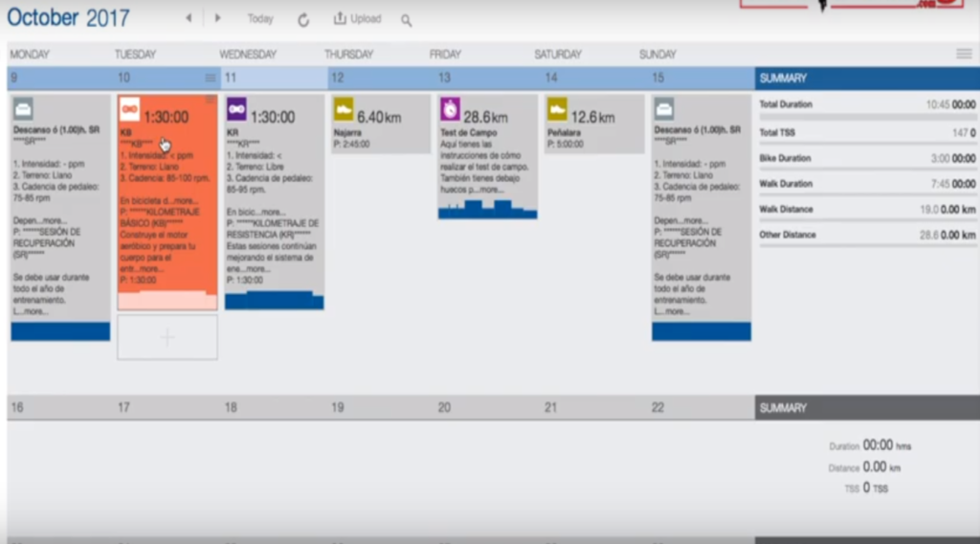Click the bike icon on Wednesday KR workout
Image resolution: width=980 pixels, height=544 pixels.
pos(236,109)
